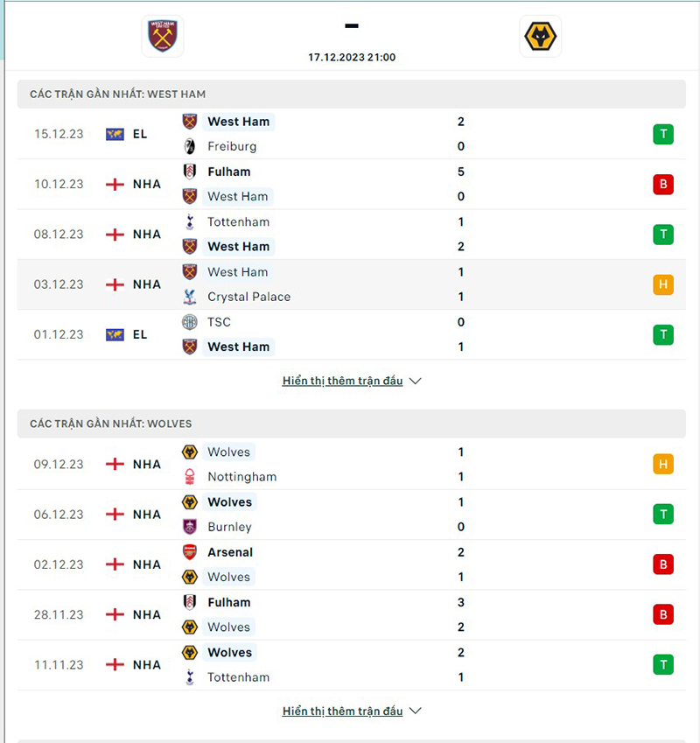Screen dimensions: 700x743
Task: Click the green T badge on the Freiburg match
Action: pyautogui.click(x=662, y=134)
